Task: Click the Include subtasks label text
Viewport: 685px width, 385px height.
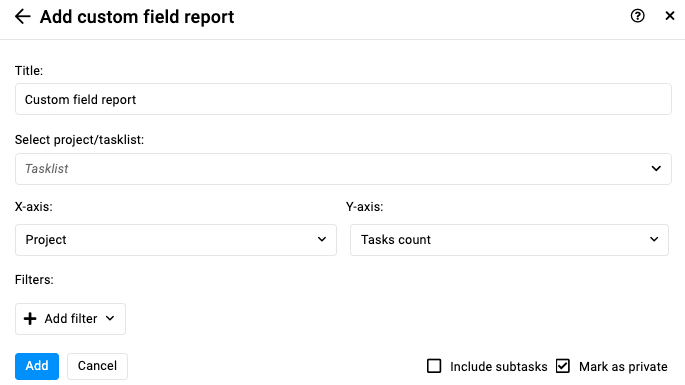Action: pos(498,367)
